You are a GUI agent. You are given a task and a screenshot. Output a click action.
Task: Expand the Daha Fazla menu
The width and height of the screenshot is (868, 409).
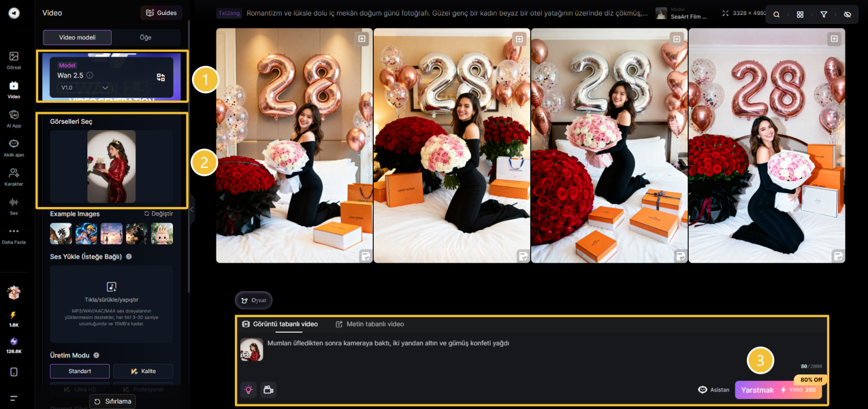[14, 234]
